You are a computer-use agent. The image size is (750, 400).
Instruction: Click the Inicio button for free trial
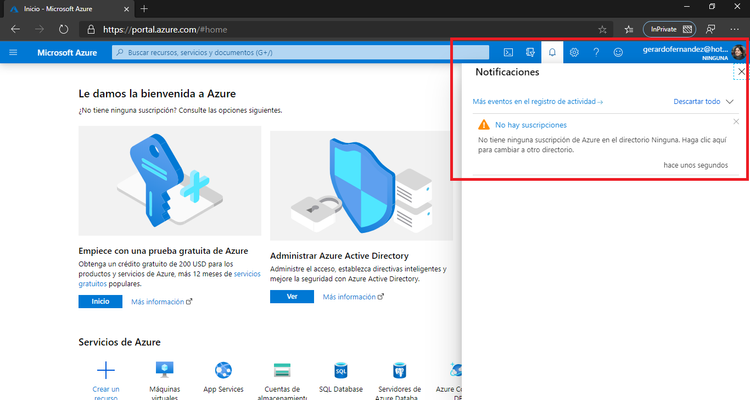click(x=100, y=301)
